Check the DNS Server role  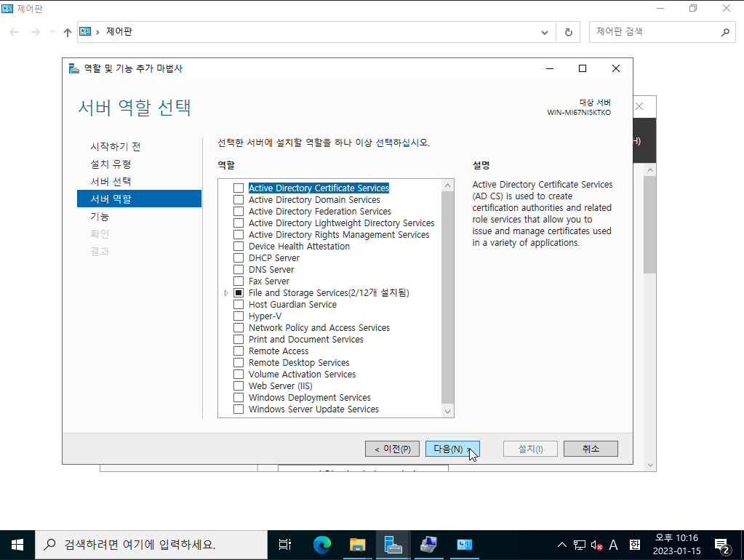pyautogui.click(x=239, y=270)
